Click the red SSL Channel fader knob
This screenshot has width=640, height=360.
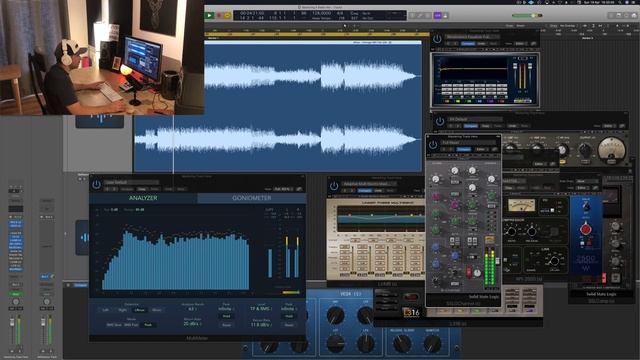(469, 272)
